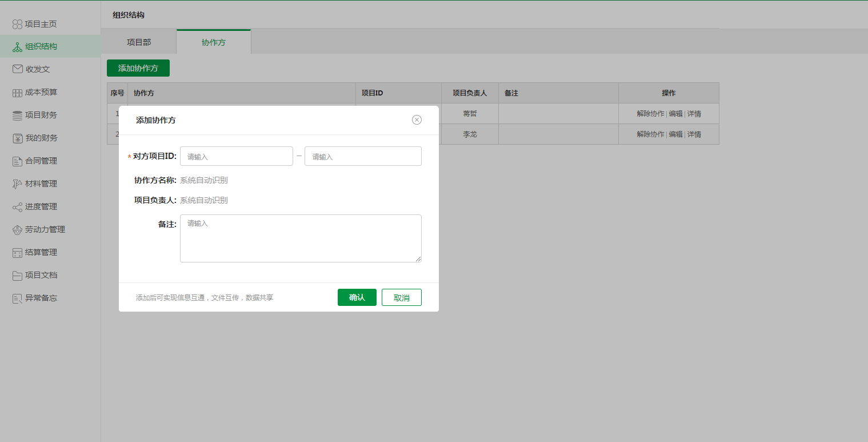Viewport: 868px width, 442px height.
Task: Select 异常备忘 in the sidebar
Action: 50,298
